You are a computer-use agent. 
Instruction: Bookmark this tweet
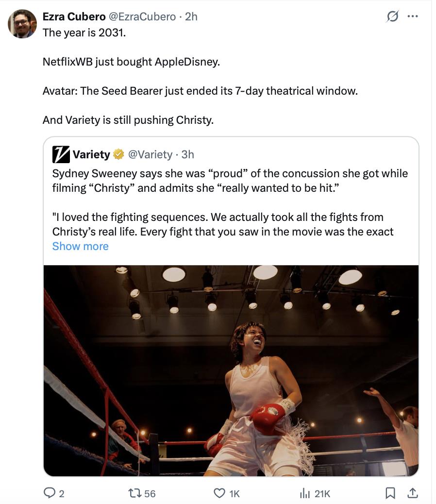(x=389, y=493)
